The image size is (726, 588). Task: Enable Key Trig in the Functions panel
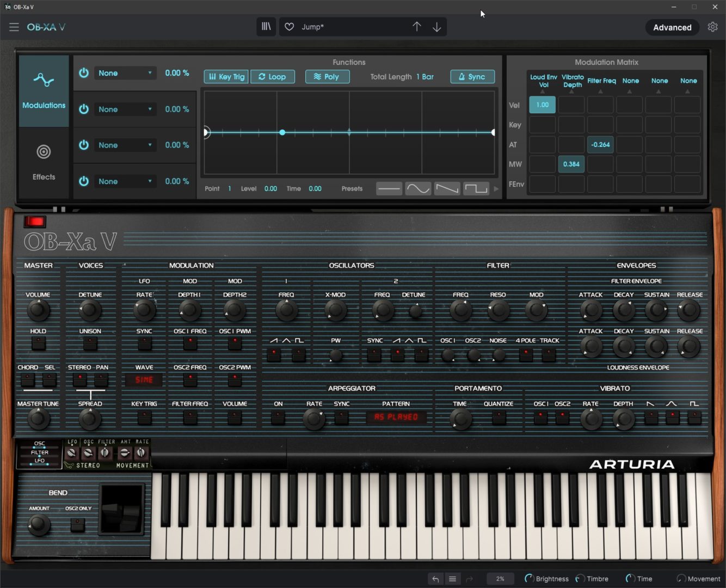coord(225,76)
